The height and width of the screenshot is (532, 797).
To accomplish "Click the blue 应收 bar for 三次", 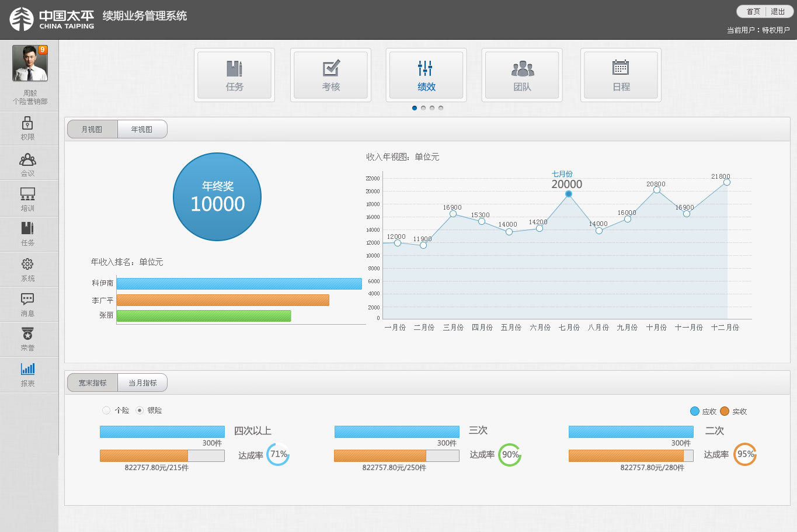I will point(397,432).
